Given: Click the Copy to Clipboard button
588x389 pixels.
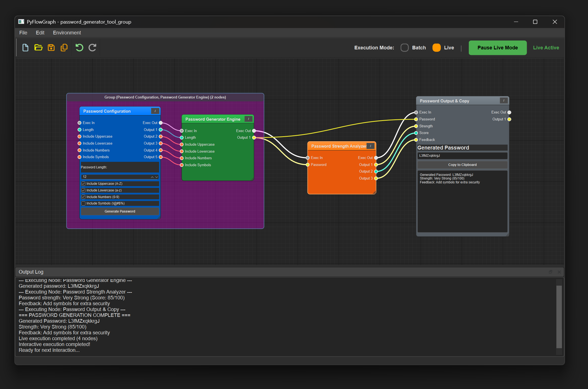Looking at the screenshot, I should point(462,165).
